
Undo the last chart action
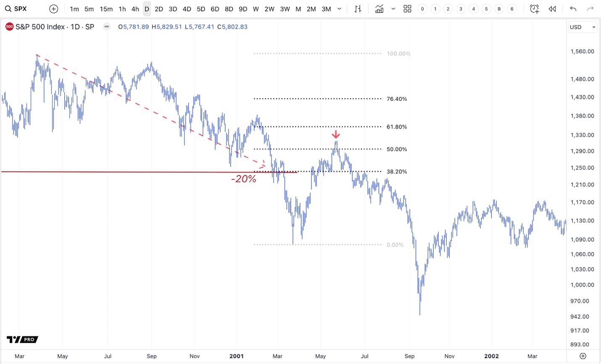(573, 9)
